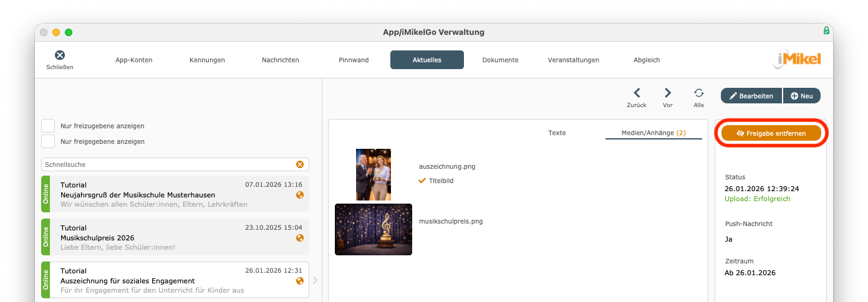Click globe icon on Auszeichnung für soziales Engagement
Viewport: 868px width, 302px height.
300,281
